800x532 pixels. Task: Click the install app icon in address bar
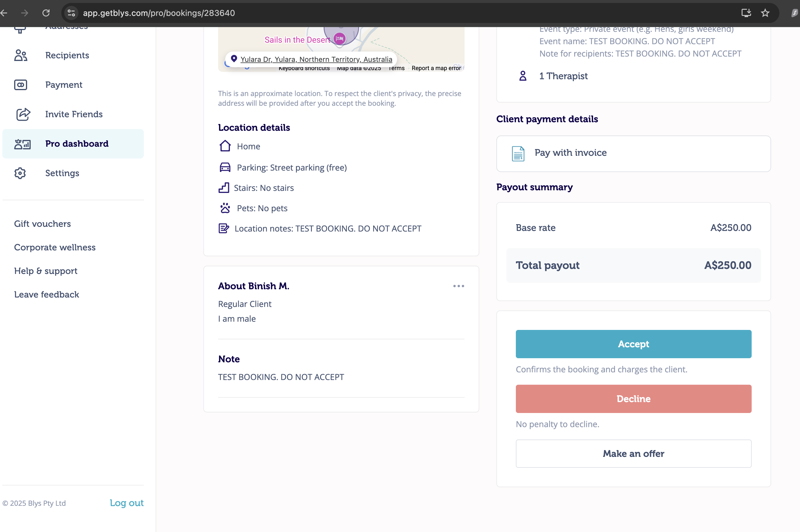coord(746,13)
